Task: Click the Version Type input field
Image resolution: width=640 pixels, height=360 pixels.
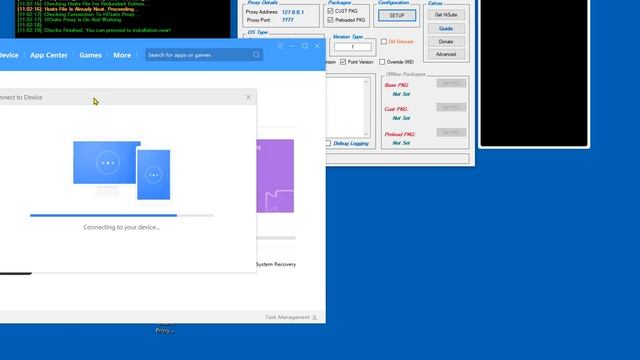Action: [353, 47]
